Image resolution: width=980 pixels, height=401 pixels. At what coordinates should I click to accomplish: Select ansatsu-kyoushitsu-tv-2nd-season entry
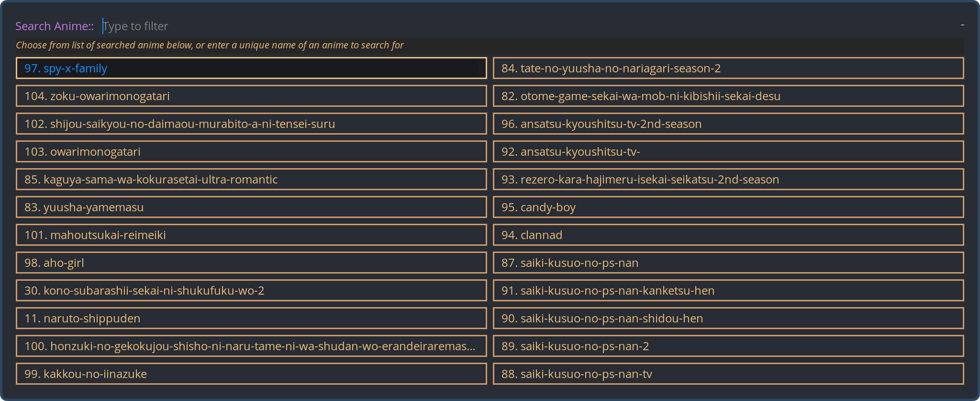point(728,124)
